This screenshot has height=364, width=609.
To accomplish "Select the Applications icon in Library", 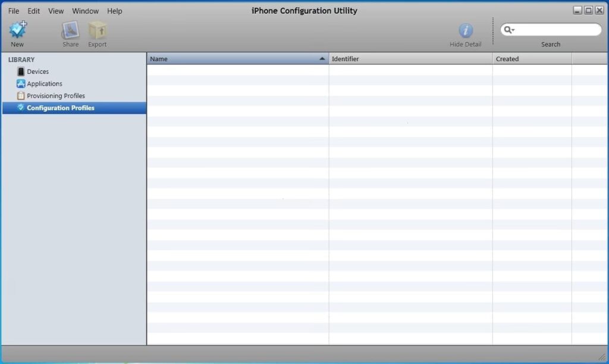I will click(21, 84).
